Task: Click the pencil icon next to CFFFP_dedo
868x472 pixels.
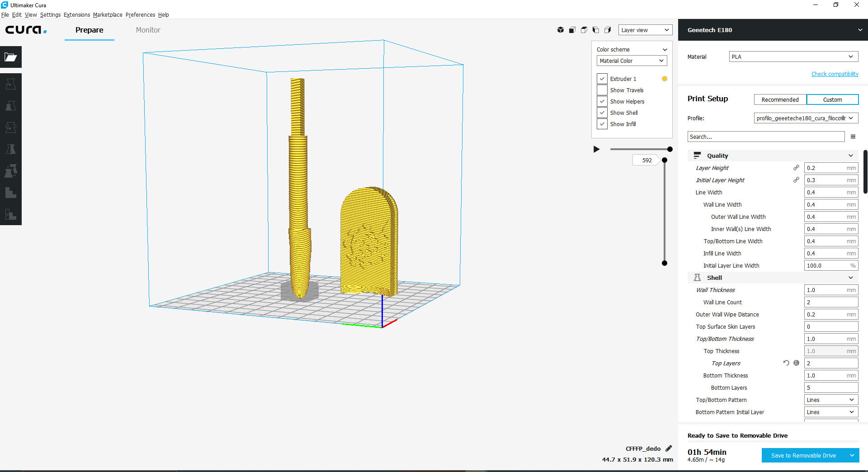Action: pyautogui.click(x=669, y=448)
